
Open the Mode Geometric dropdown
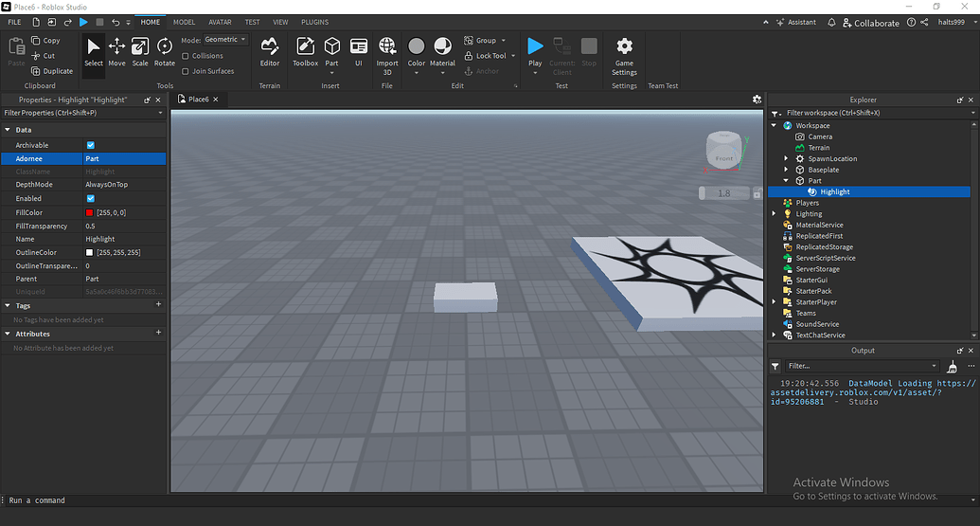tap(225, 40)
